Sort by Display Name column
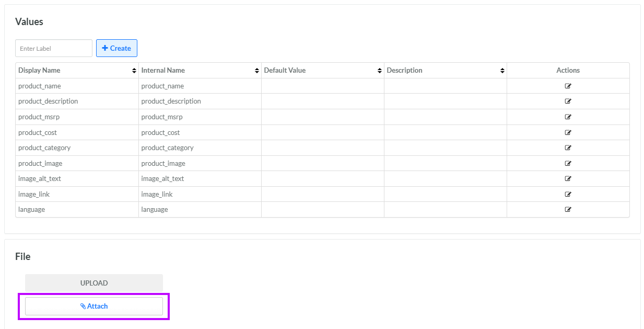 click(134, 71)
